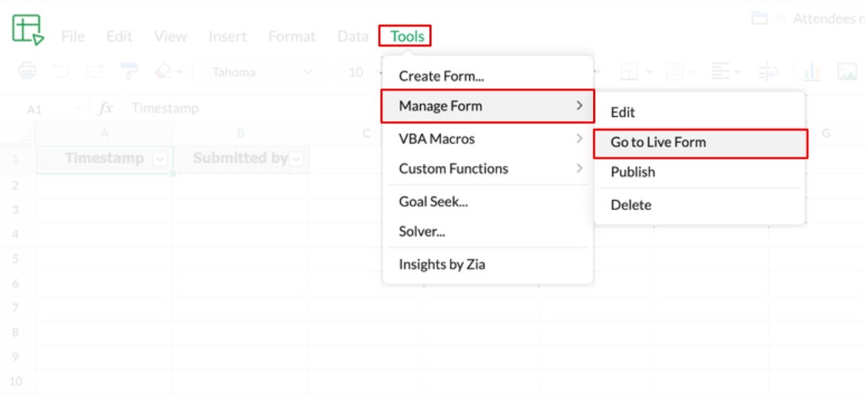Screen dimensions: 868x396
Task: Click Create Form menu entry
Action: click(x=441, y=76)
